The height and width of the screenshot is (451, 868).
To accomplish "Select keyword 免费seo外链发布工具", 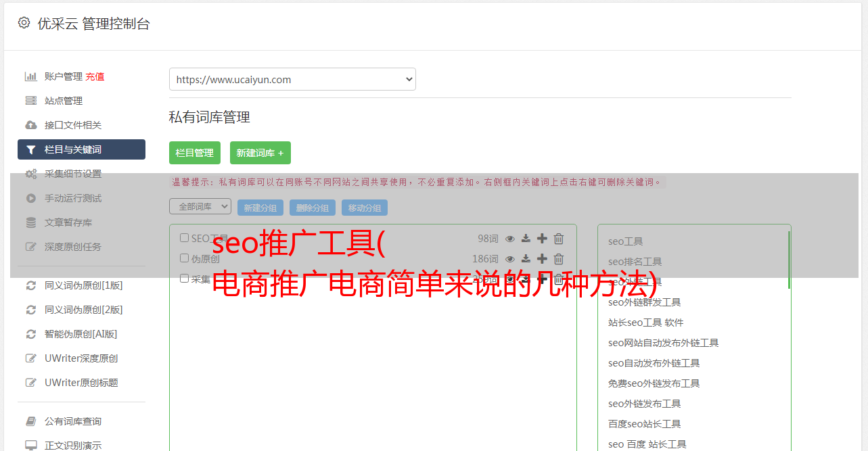I will point(654,383).
